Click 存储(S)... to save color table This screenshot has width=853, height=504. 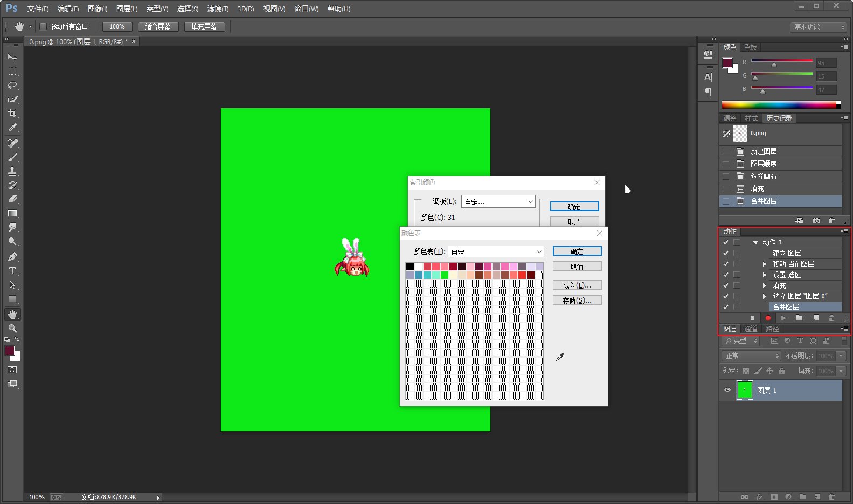coord(577,300)
